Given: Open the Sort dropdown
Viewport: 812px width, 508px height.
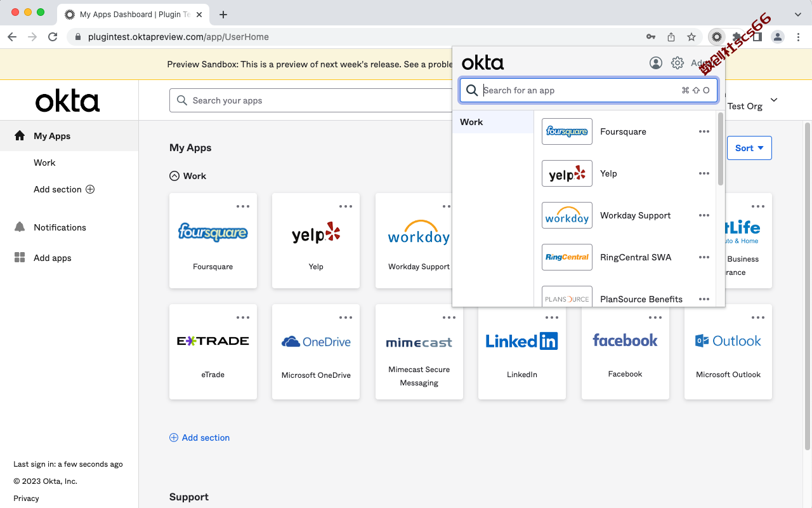Looking at the screenshot, I should click(749, 148).
